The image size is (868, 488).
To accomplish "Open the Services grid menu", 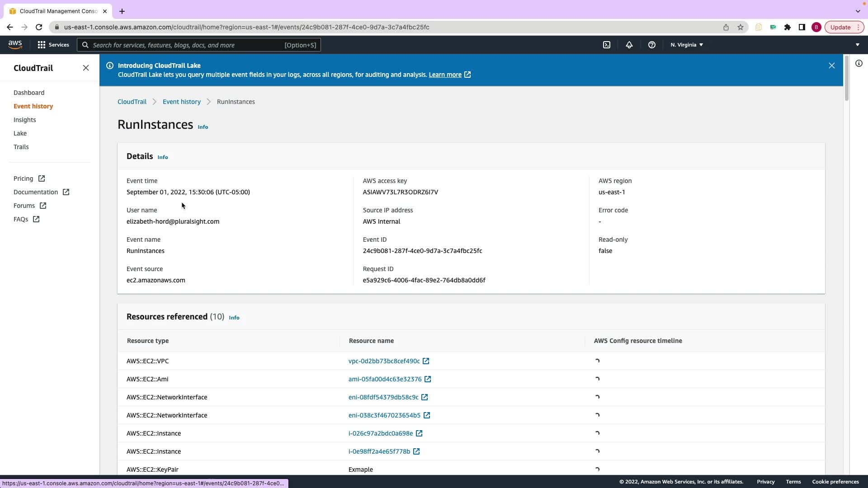I will click(x=53, y=45).
